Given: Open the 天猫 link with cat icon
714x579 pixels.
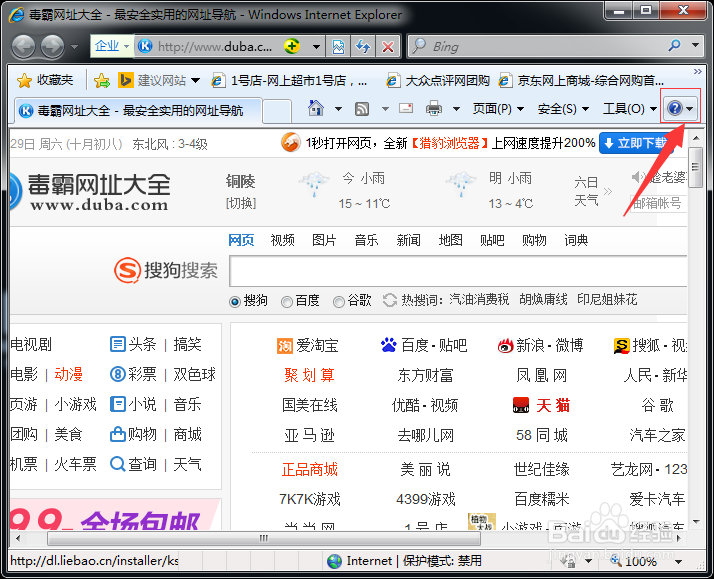Looking at the screenshot, I should coord(541,405).
